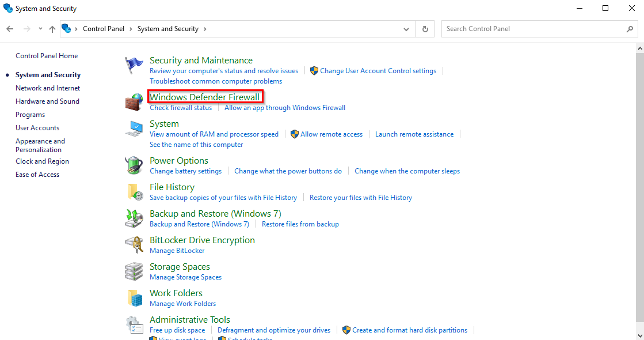Open Ease of Access category

[x=37, y=174]
